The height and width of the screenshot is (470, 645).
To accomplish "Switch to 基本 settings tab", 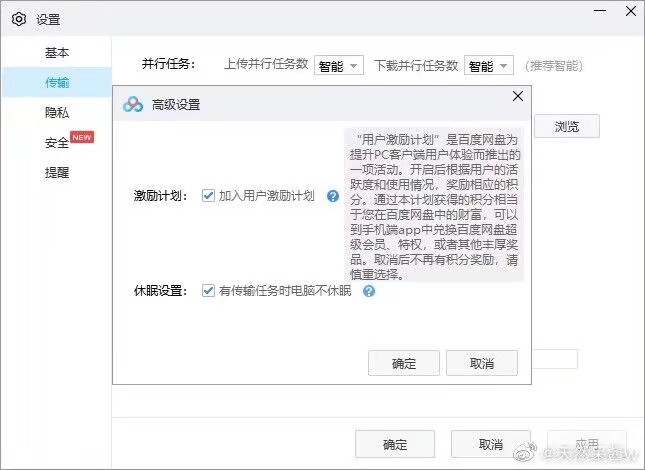I will [57, 53].
